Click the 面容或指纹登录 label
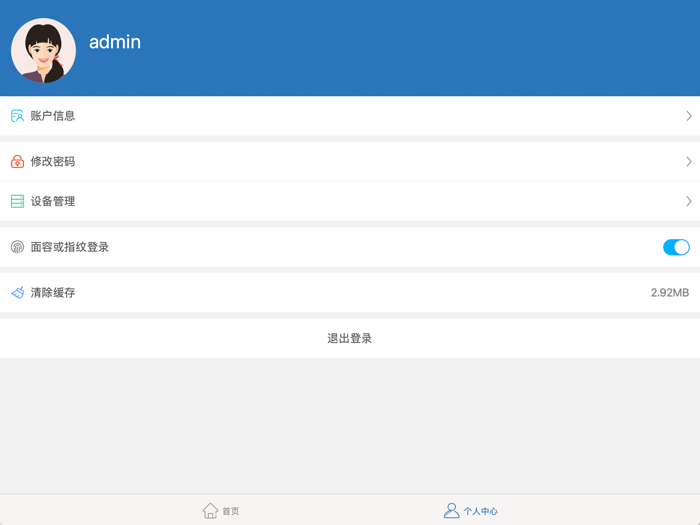Viewport: 700px width, 525px height. point(70,247)
